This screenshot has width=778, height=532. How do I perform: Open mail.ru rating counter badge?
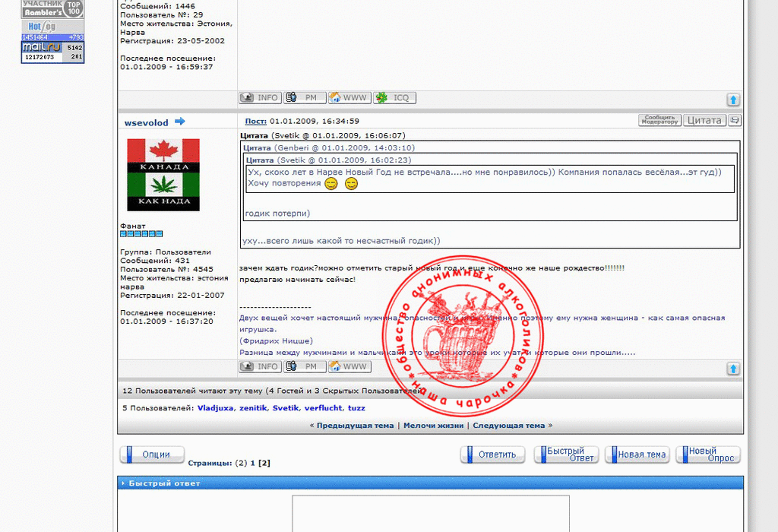click(x=52, y=52)
